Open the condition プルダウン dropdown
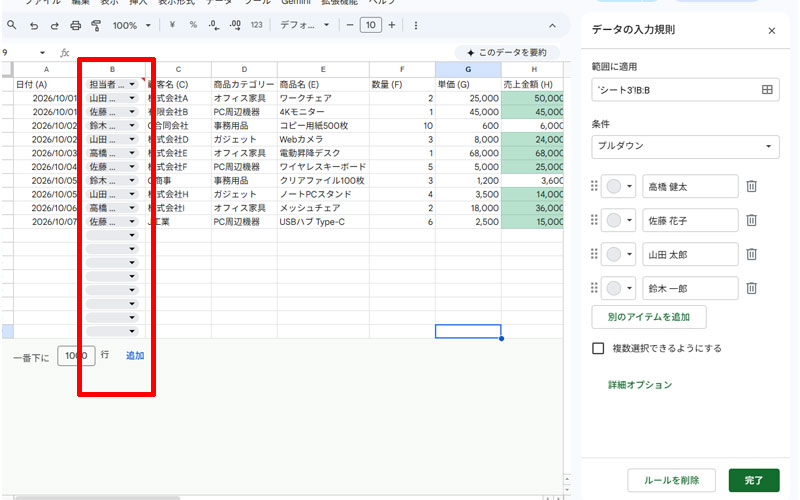 pos(685,146)
